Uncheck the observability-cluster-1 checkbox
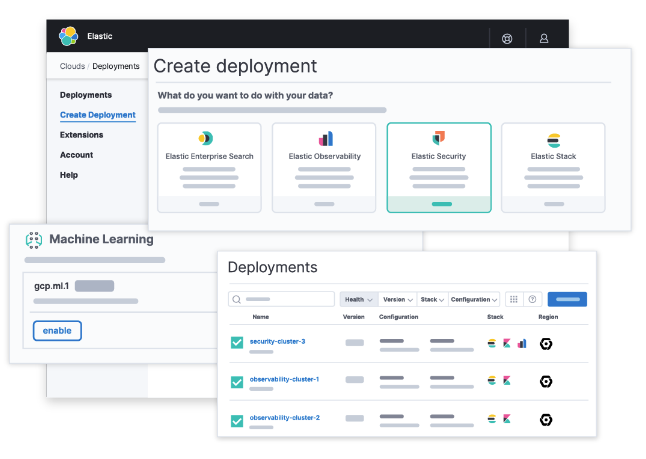Viewport: 646px width, 459px height. click(237, 382)
